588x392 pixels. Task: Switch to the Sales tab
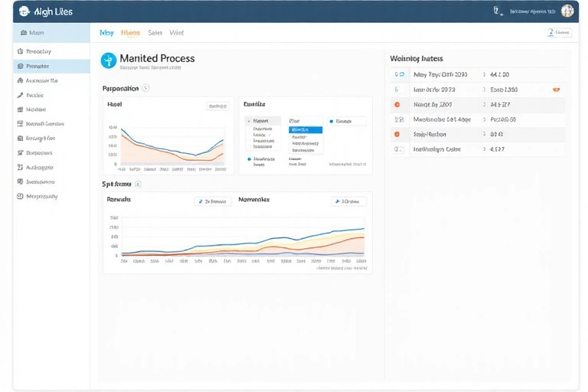[155, 33]
